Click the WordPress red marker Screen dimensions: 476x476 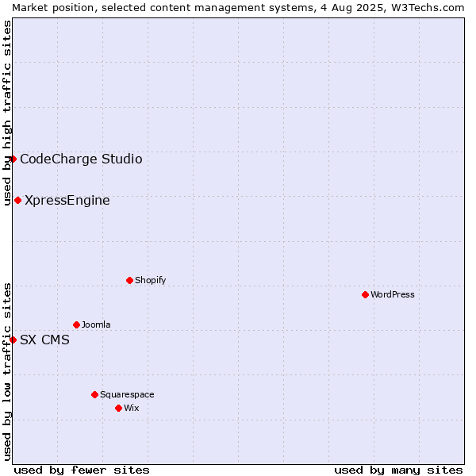[x=365, y=295]
